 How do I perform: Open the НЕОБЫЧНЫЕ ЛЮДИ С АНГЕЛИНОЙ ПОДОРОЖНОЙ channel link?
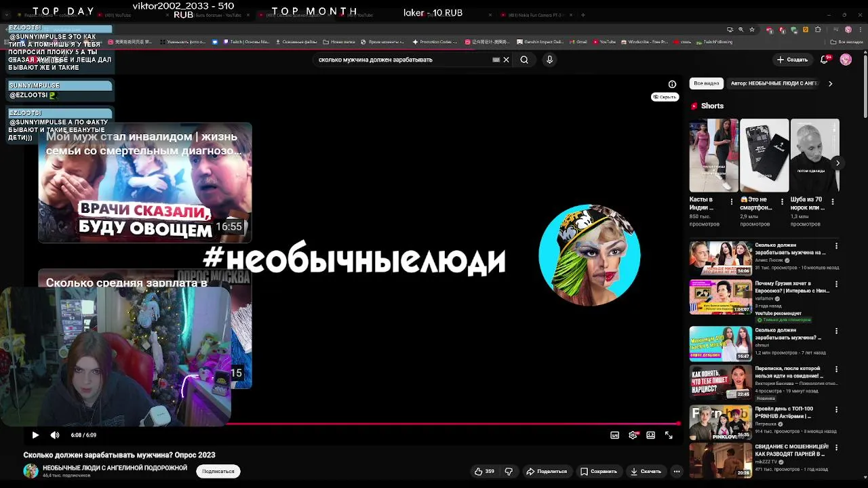115,468
